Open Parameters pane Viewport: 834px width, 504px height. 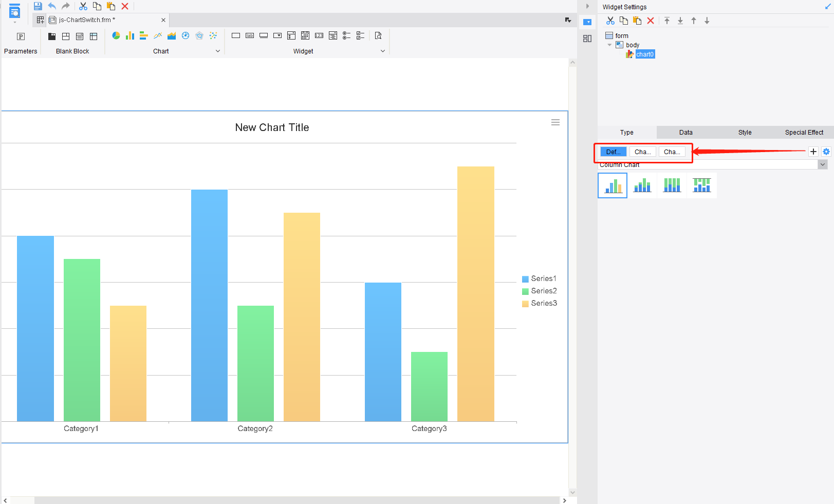21,41
